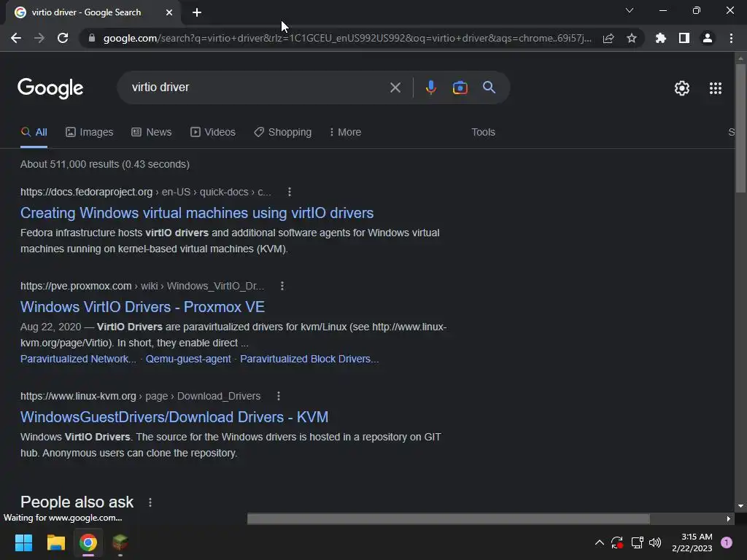The width and height of the screenshot is (747, 560).
Task: Click the vertical scrollbar thumb
Action: coord(740,128)
